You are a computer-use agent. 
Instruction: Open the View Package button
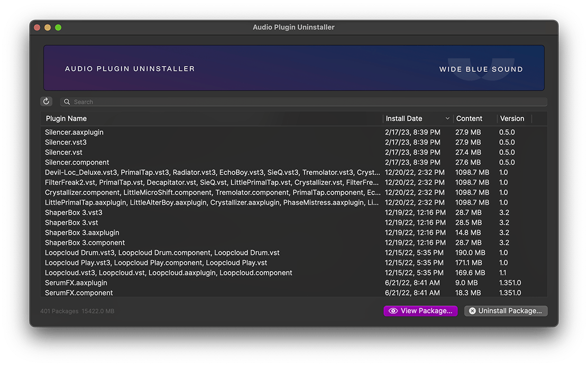tap(420, 311)
